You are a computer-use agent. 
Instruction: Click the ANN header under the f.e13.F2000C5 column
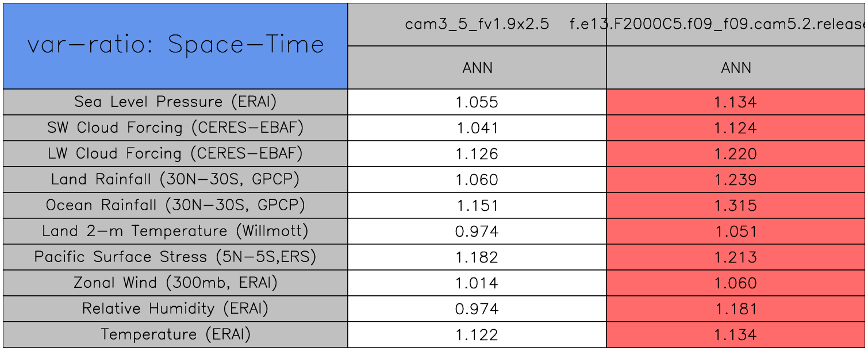[x=736, y=68]
